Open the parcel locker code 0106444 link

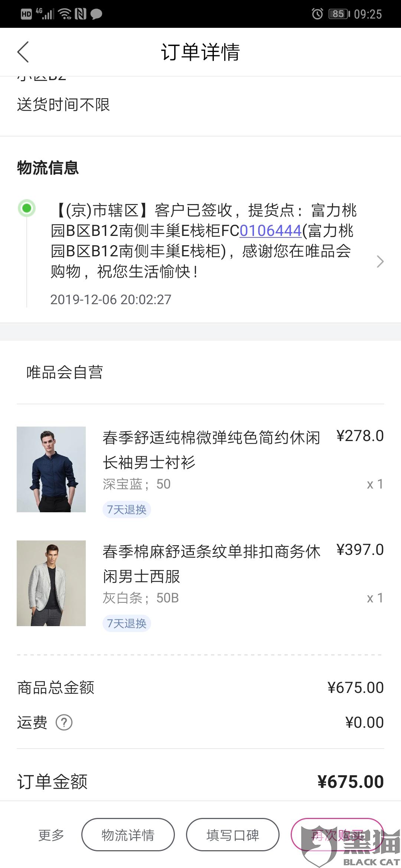point(270,231)
